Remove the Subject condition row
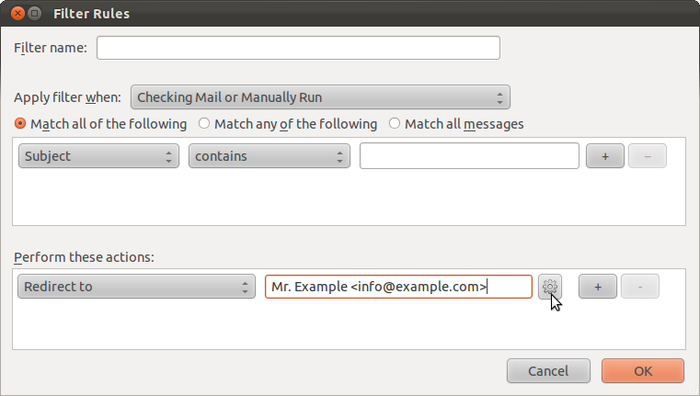Screen dimensions: 700x396 647,156
